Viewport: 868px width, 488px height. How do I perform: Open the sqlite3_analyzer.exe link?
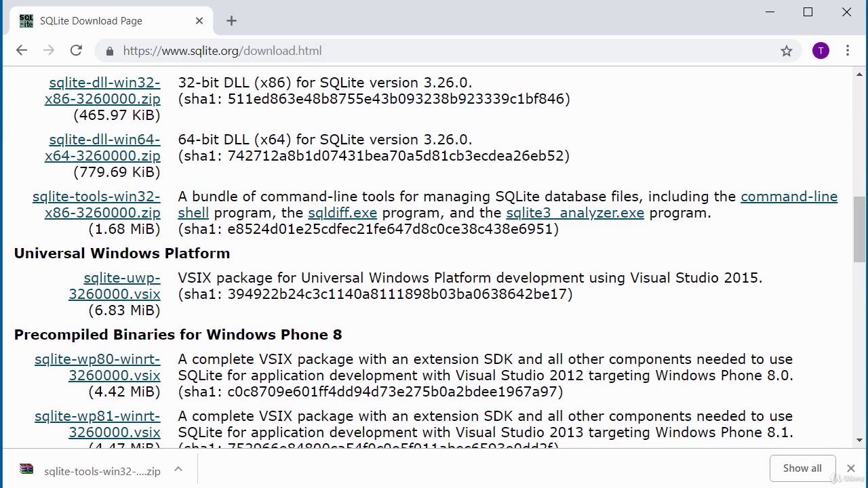575,213
